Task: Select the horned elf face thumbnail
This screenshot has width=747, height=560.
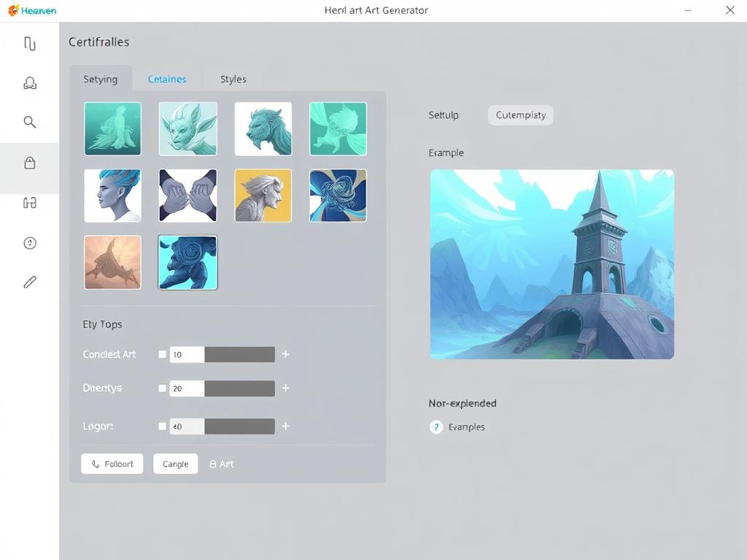Action: click(187, 128)
